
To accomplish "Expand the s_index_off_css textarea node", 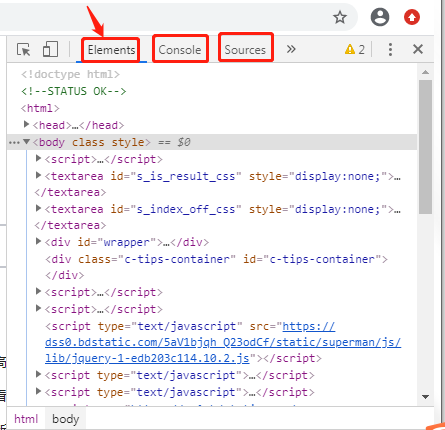I will point(38,208).
